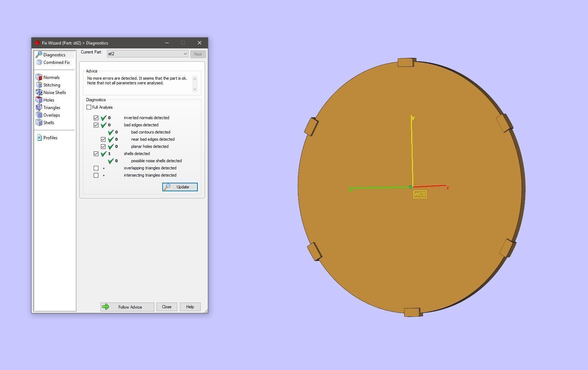This screenshot has height=370, width=588.
Task: Click the Advice text scroll-up arrow
Action: (195, 79)
